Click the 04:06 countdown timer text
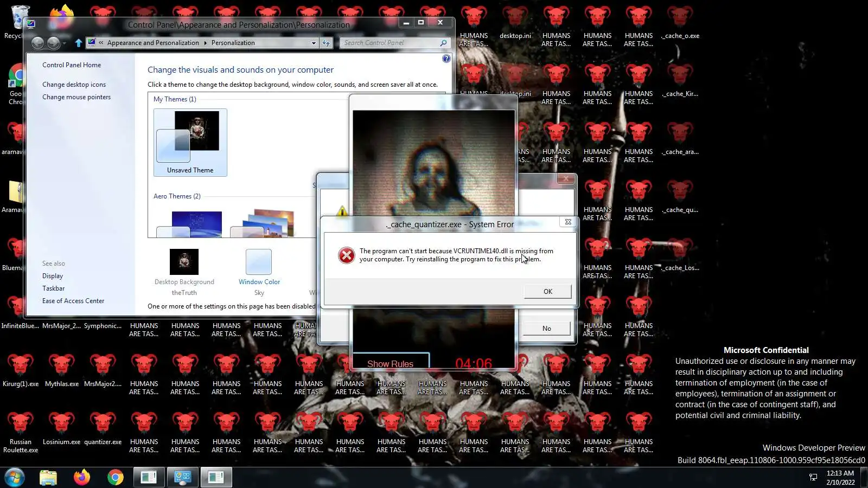868x488 pixels. point(474,363)
